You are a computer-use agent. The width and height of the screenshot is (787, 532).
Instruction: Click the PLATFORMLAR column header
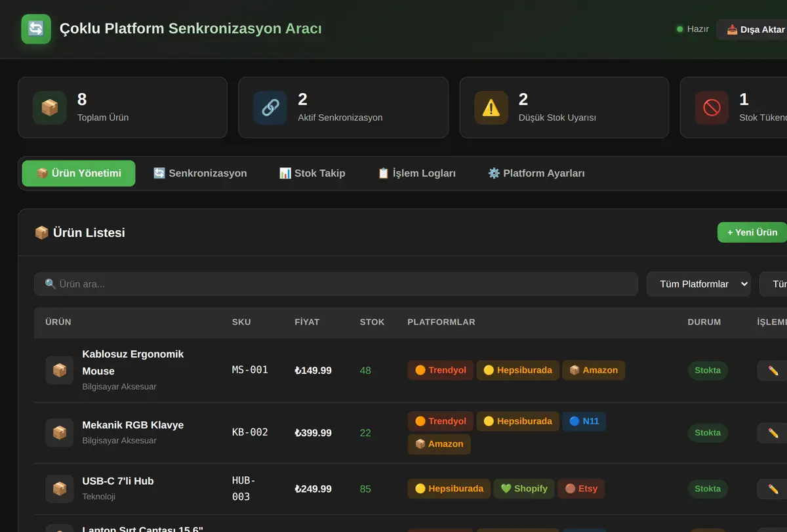click(x=441, y=322)
